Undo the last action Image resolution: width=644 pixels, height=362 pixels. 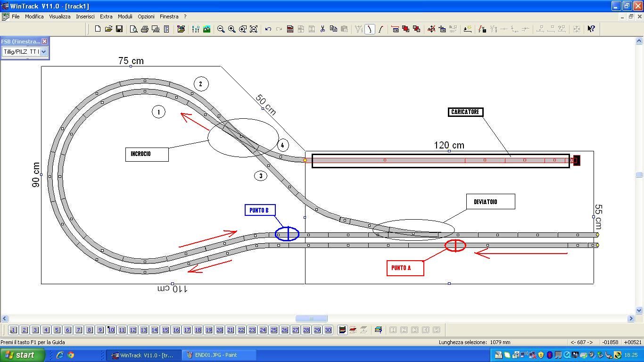[268, 29]
